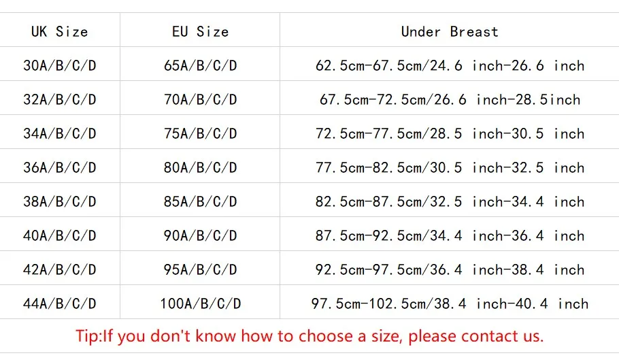
Task: Select the 36A/B/C/D UK size cell
Action: pyautogui.click(x=60, y=168)
